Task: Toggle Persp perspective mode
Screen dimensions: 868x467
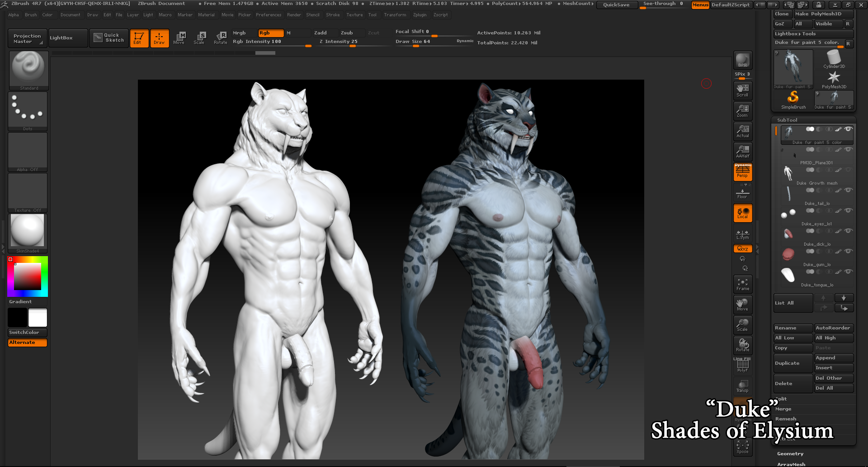Action: click(x=743, y=172)
